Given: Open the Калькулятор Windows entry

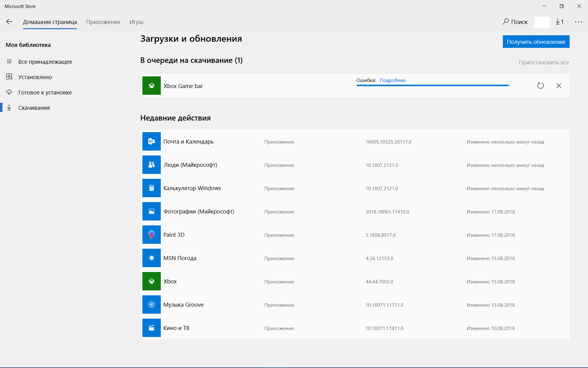Looking at the screenshot, I should 355,188.
